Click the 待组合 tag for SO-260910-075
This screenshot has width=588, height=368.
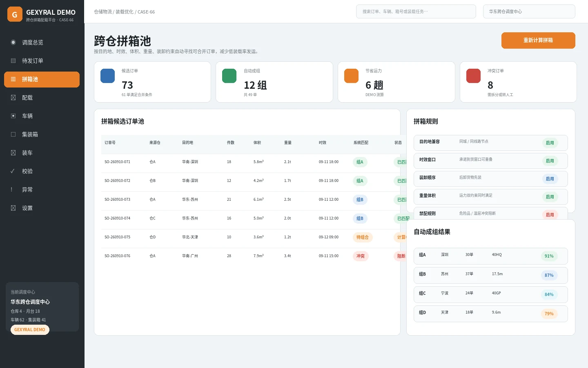coord(363,238)
